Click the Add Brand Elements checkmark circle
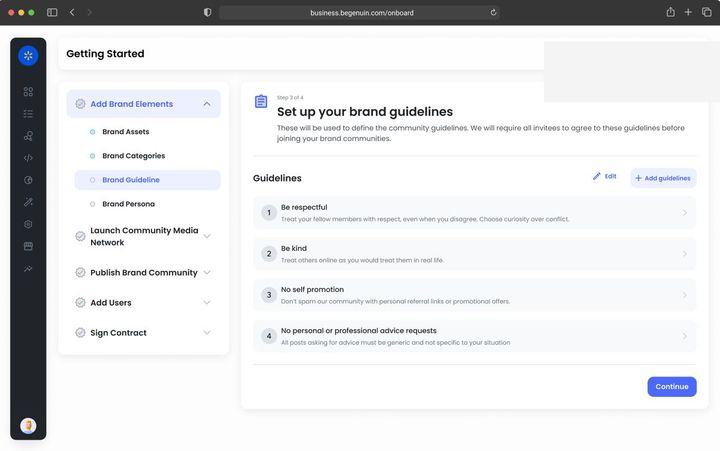 [x=80, y=104]
